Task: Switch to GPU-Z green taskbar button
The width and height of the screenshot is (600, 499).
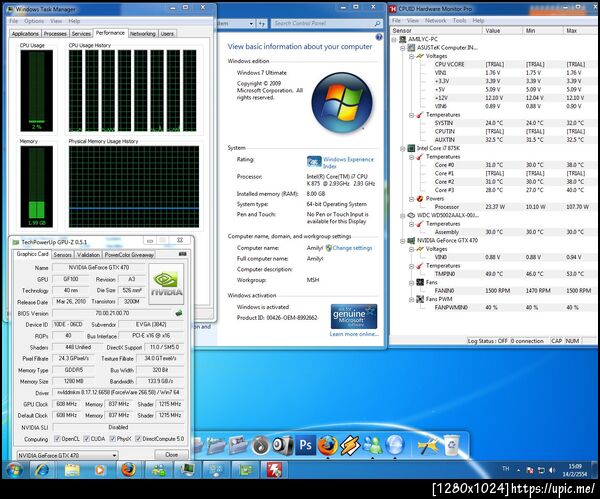Action: point(245,470)
